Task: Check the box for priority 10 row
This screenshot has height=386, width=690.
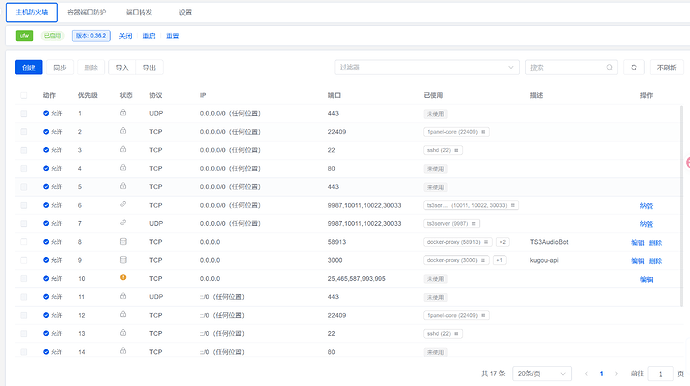Action: point(23,279)
